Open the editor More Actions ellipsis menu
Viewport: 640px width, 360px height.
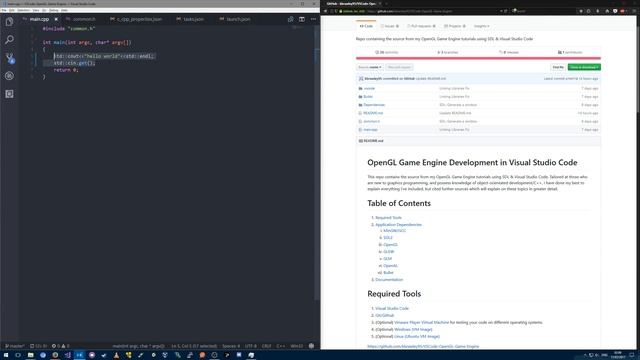tap(313, 19)
